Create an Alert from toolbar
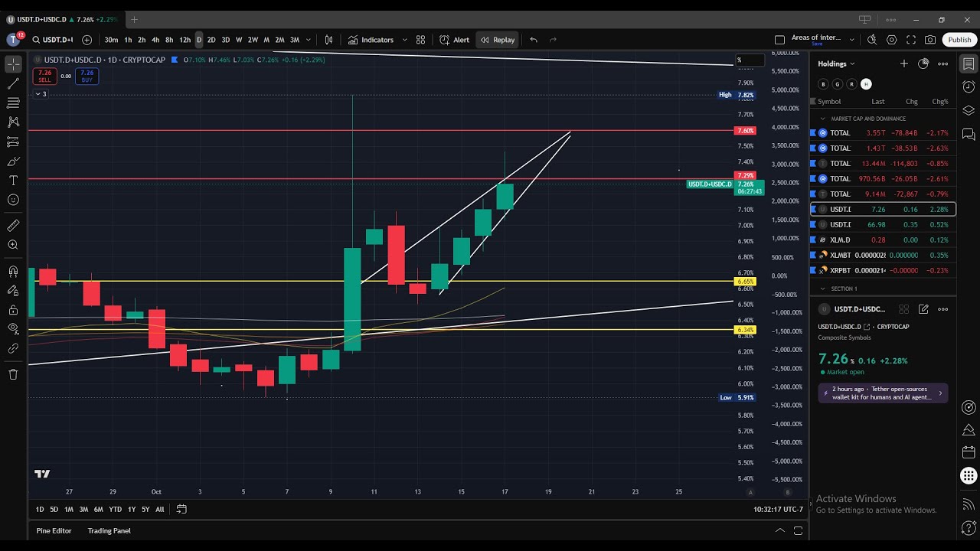Screen dimensions: 980x551 (x=454, y=40)
